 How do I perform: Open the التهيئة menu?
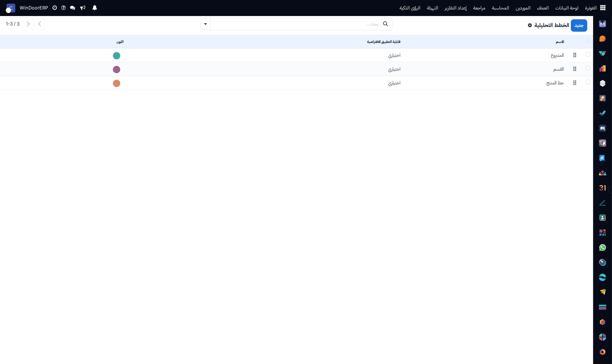point(432,8)
